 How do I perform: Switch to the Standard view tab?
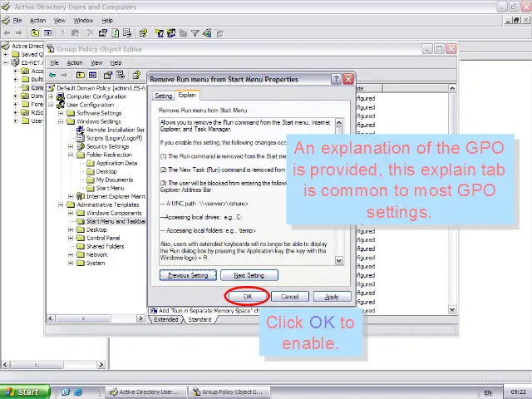click(x=199, y=319)
